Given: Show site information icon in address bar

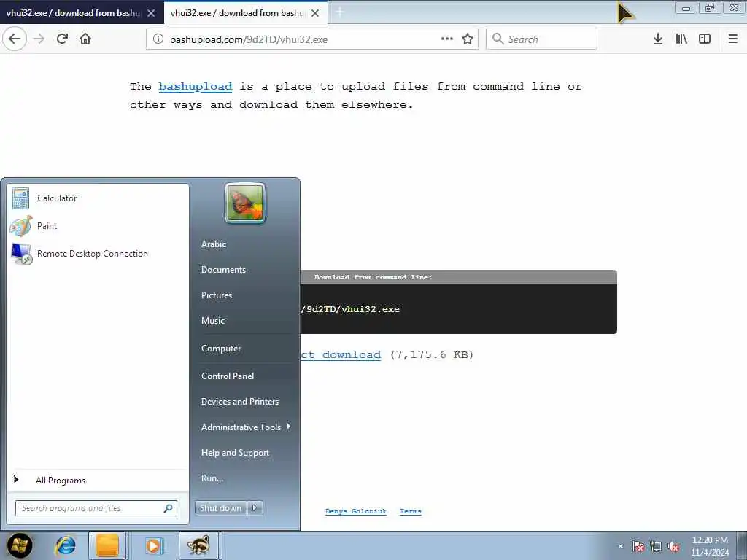Looking at the screenshot, I should [158, 39].
